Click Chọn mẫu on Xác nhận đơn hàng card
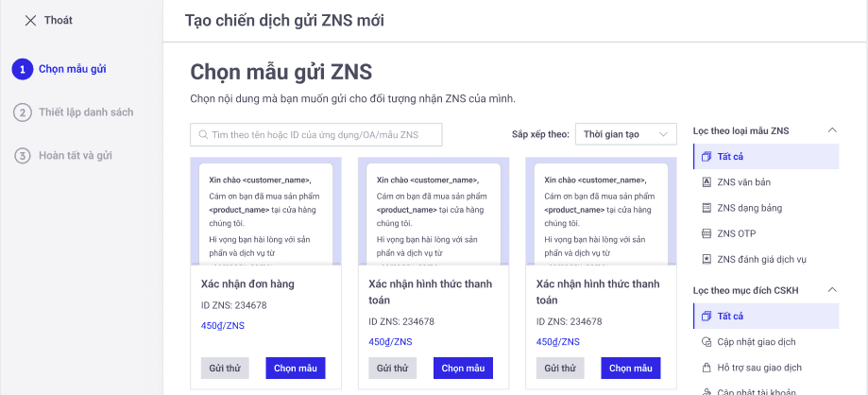The image size is (868, 395). click(x=296, y=369)
